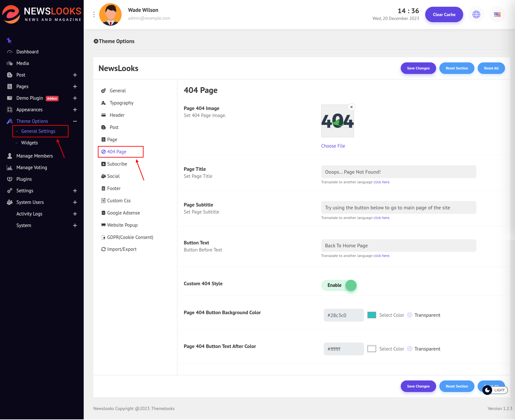Expand the System Users menu
Viewport: 515px width, 420px height.
75,202
